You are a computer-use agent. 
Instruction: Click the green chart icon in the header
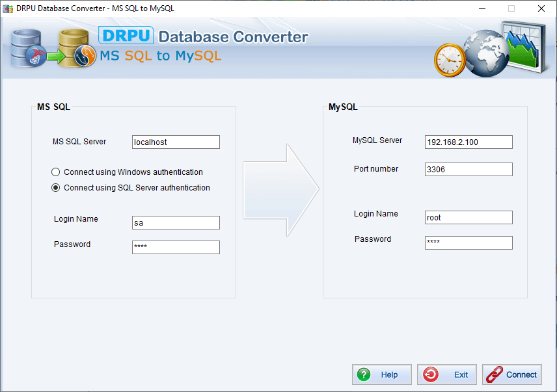(x=524, y=46)
